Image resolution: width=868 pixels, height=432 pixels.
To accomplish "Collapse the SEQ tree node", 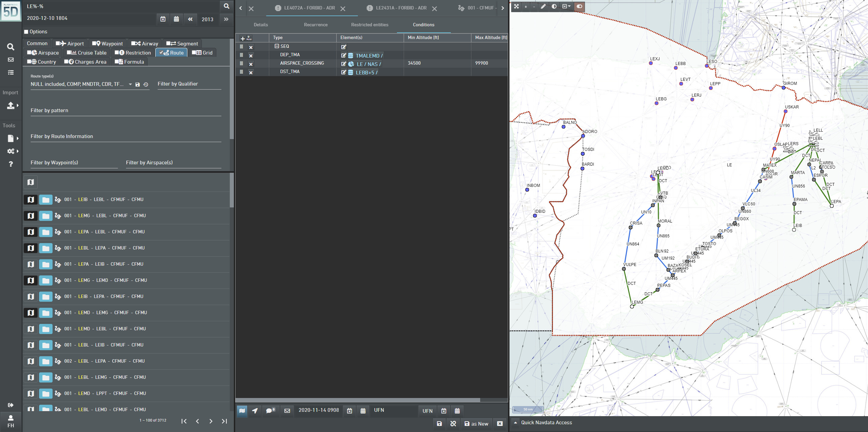I will coord(277,46).
